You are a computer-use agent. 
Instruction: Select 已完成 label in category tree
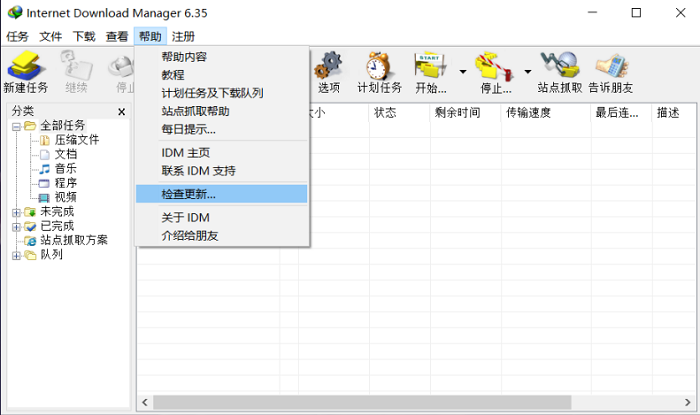57,226
